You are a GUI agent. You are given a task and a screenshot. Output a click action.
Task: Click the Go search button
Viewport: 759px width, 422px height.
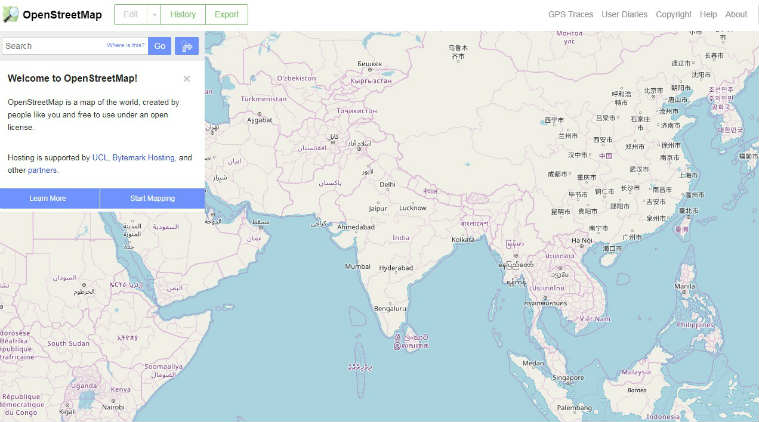coord(160,46)
